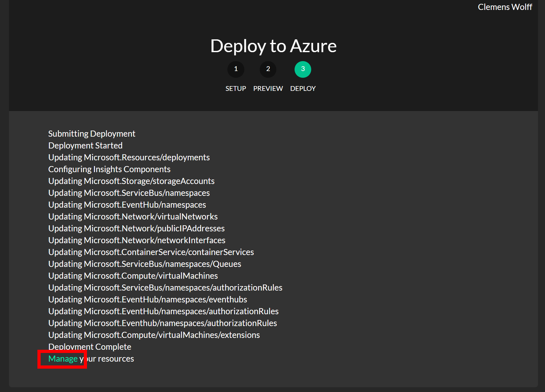
Task: Click the 'your resources' text
Action: (107, 359)
